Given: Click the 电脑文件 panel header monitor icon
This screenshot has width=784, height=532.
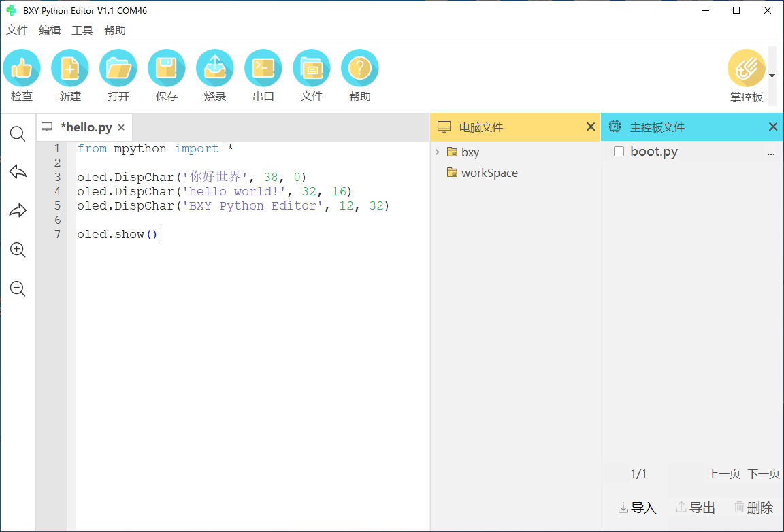Looking at the screenshot, I should tap(444, 127).
